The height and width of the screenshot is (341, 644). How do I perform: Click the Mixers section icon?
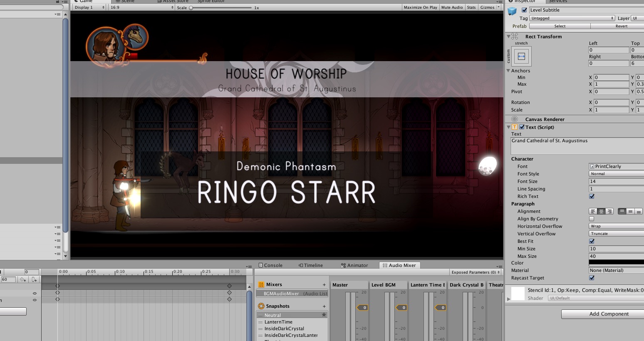[261, 284]
